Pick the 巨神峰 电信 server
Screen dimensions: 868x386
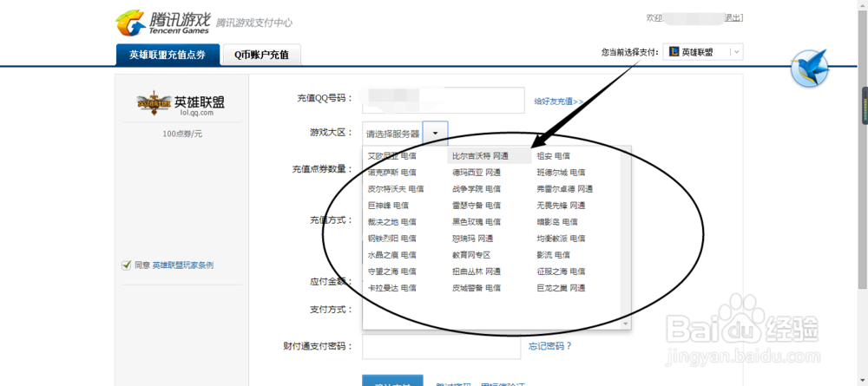tap(388, 206)
